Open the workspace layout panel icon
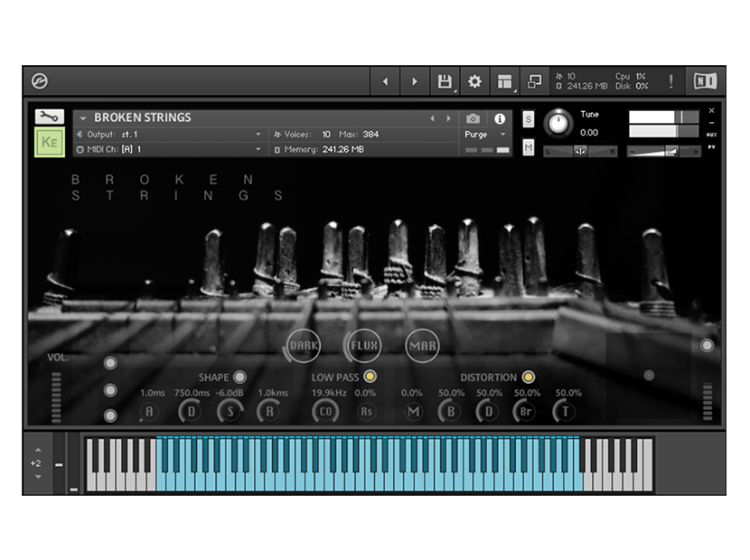Screen dimensions: 750x560 (504, 82)
